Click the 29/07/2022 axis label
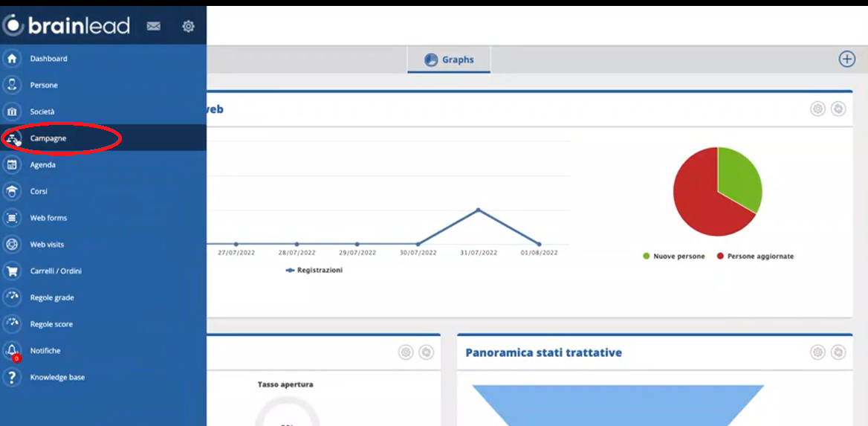Viewport: 868px width, 426px height. click(x=357, y=253)
